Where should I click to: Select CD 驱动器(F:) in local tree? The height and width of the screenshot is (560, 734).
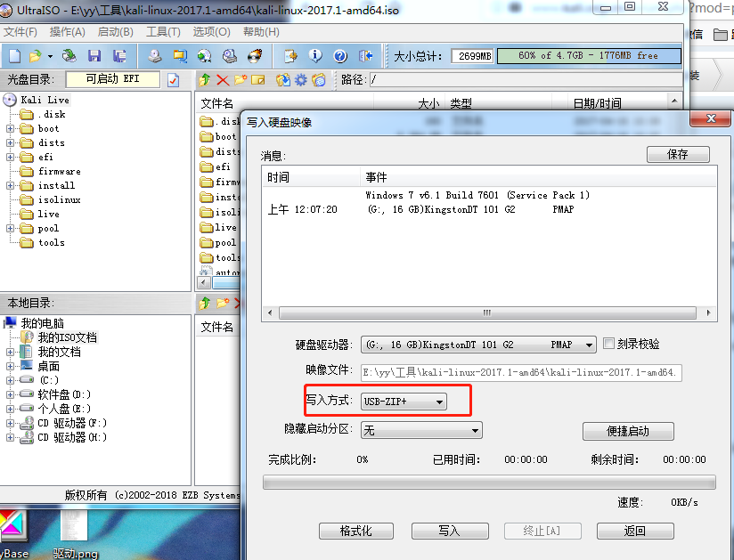(x=72, y=424)
